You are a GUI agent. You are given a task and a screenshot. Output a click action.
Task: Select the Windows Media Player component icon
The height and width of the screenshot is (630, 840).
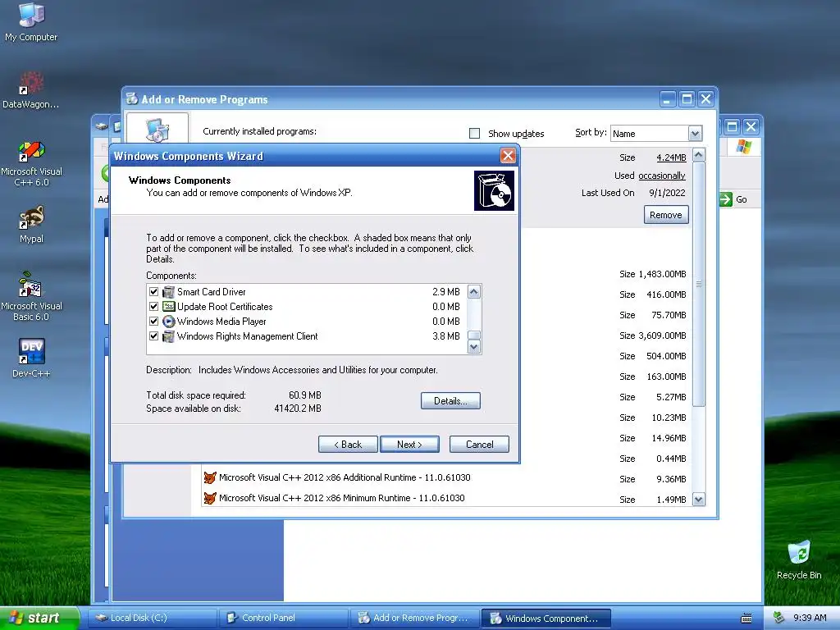169,322
